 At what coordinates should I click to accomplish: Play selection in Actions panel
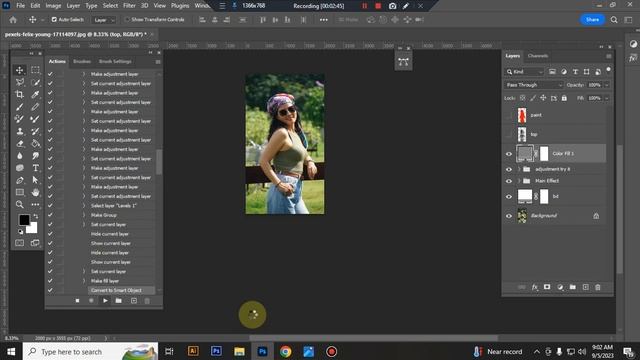click(x=105, y=301)
